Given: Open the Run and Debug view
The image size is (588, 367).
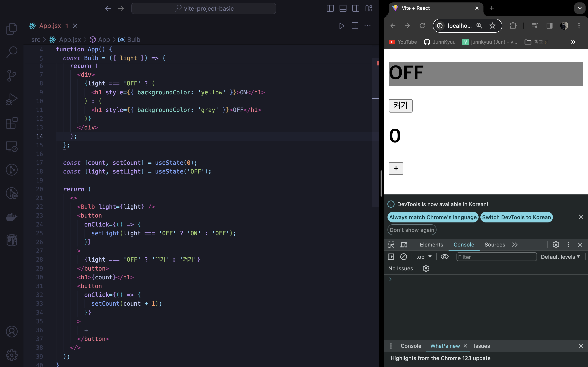Looking at the screenshot, I should click(11, 99).
